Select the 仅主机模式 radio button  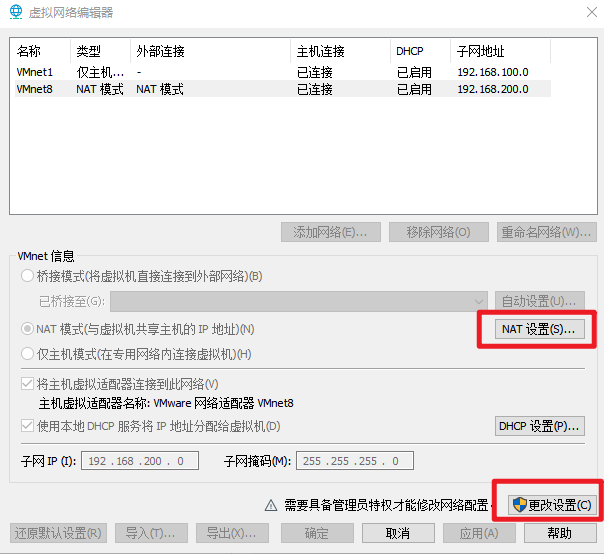coord(27,354)
